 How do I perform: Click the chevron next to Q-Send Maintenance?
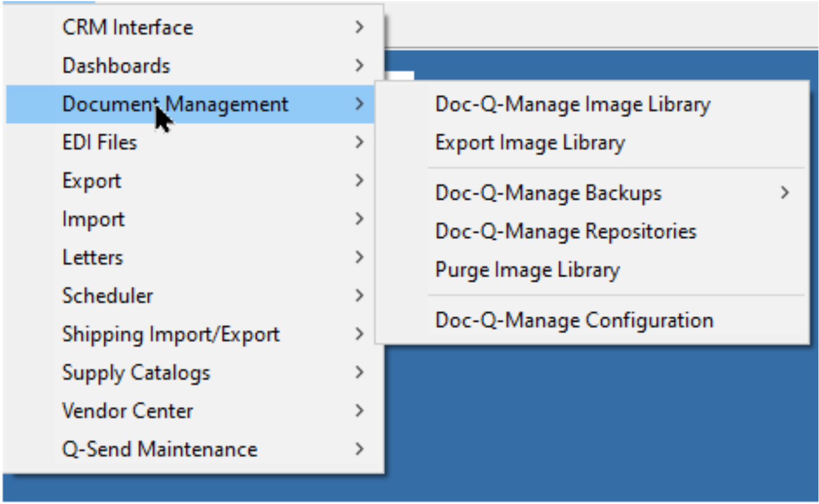coord(359,449)
